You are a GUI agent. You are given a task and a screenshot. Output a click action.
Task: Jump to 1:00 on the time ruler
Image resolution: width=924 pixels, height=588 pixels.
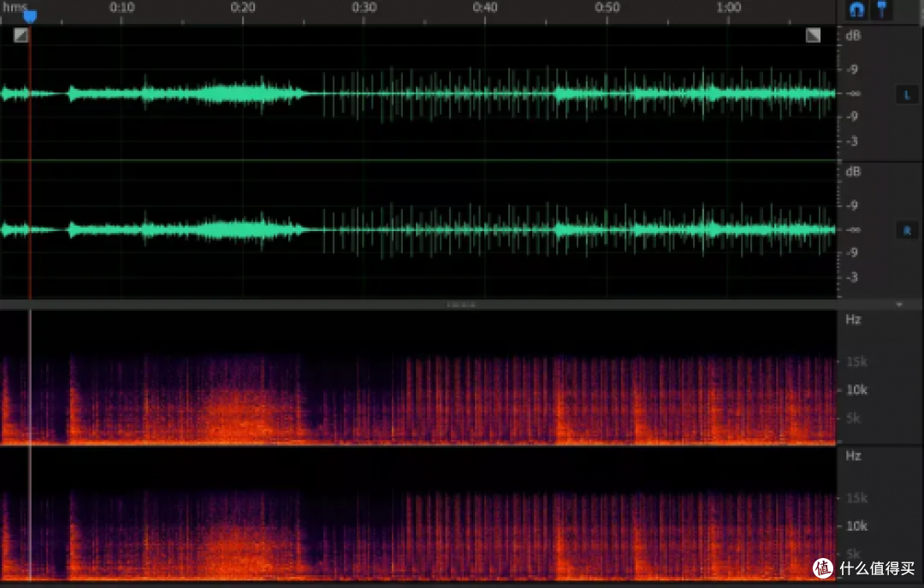tap(728, 8)
